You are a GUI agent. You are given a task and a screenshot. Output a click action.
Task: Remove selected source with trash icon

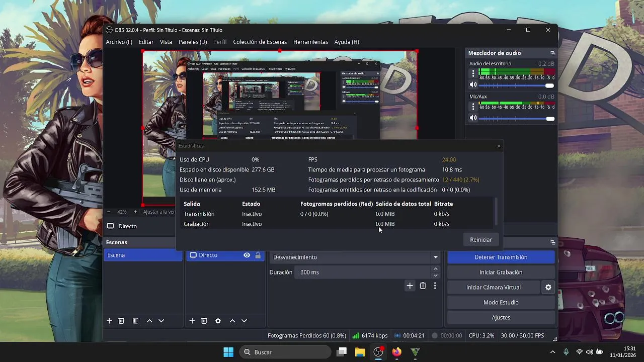[204, 321]
